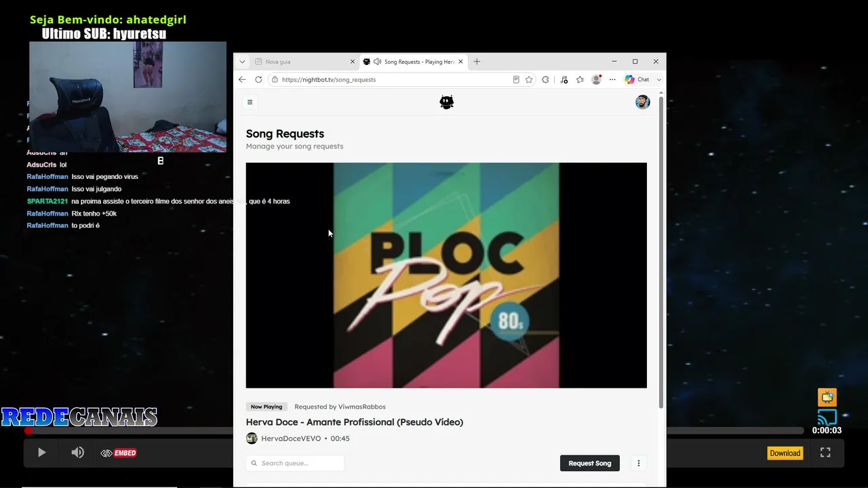Click the REDECANAIS logo
868x488 pixels.
click(x=79, y=417)
